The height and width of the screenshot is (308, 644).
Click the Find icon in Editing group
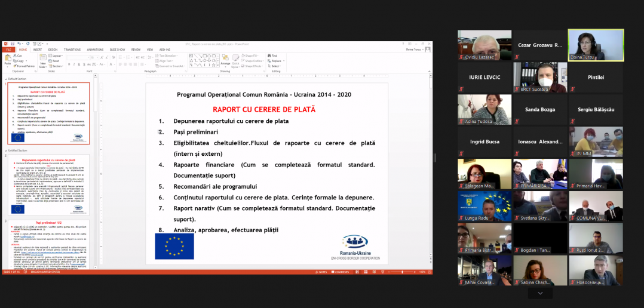coord(274,56)
